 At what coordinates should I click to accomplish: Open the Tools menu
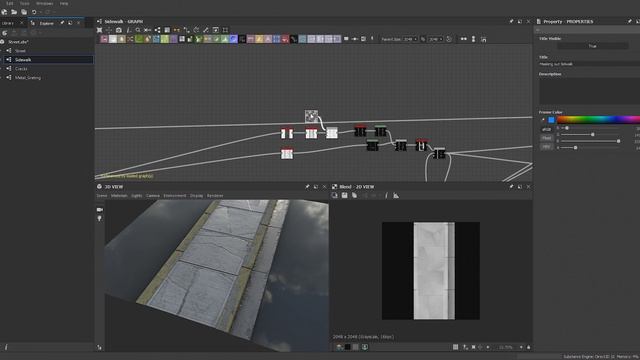[x=24, y=3]
